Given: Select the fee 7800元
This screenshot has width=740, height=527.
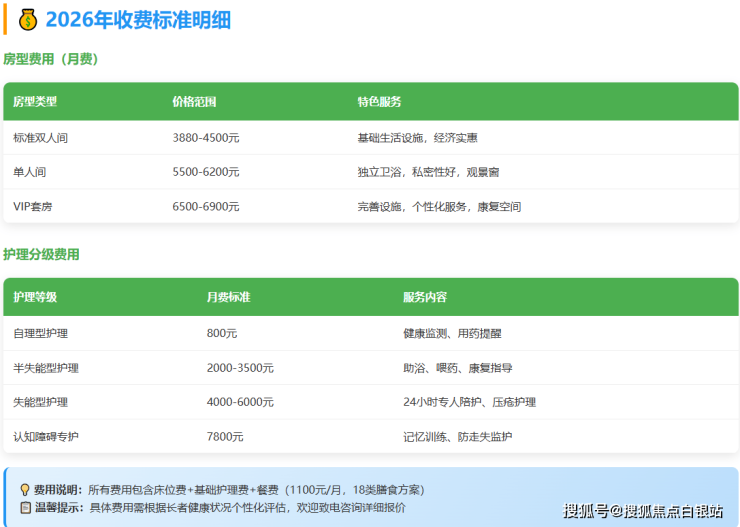Looking at the screenshot, I should pyautogui.click(x=225, y=436).
